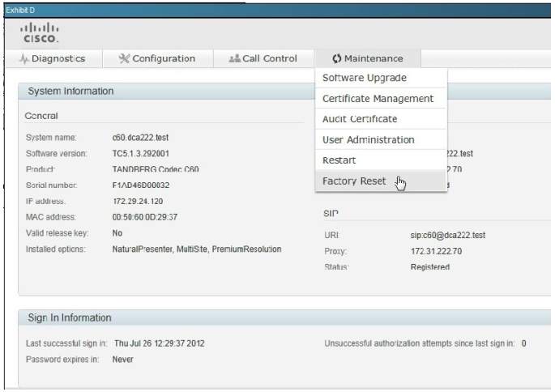Click the Registered status text
Screen dimensions: 555x392
click(x=429, y=266)
